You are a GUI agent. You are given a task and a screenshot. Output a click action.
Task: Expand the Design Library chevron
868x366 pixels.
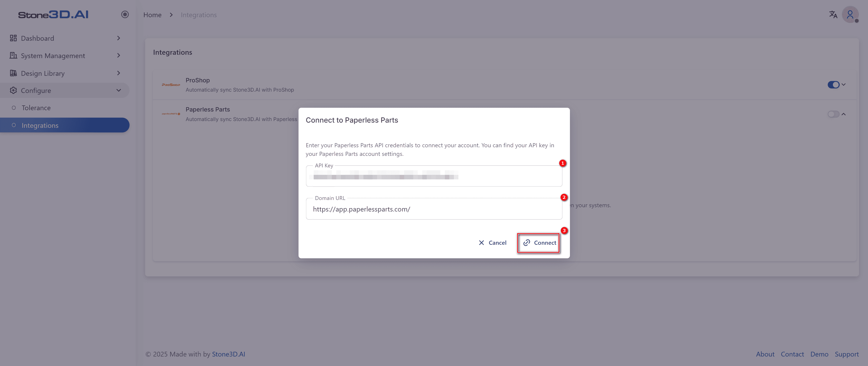(119, 73)
